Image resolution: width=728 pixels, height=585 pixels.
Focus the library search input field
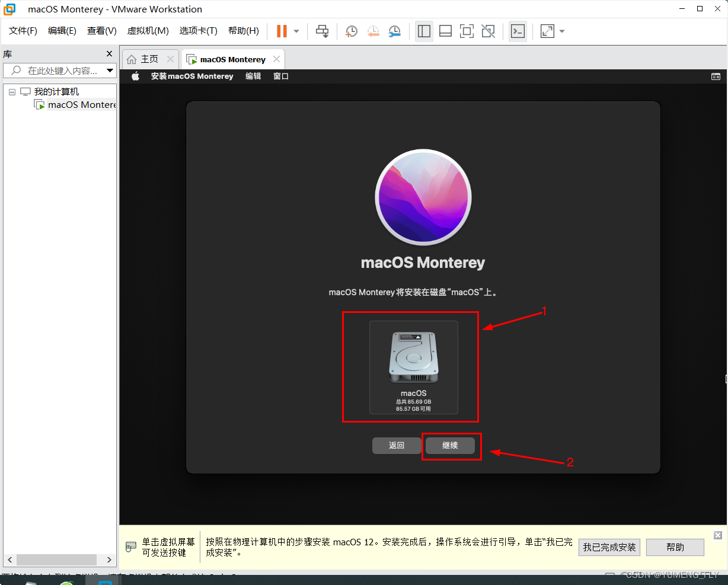[55, 71]
